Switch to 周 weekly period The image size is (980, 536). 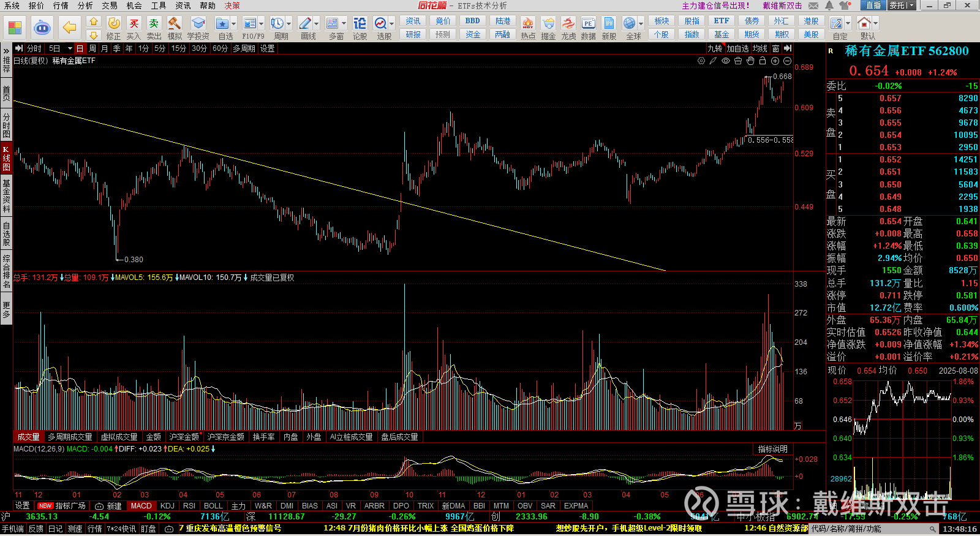point(92,48)
